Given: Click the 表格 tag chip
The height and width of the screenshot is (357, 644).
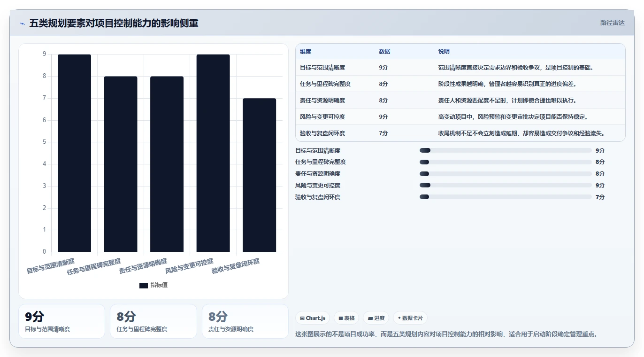Looking at the screenshot, I should (x=346, y=318).
